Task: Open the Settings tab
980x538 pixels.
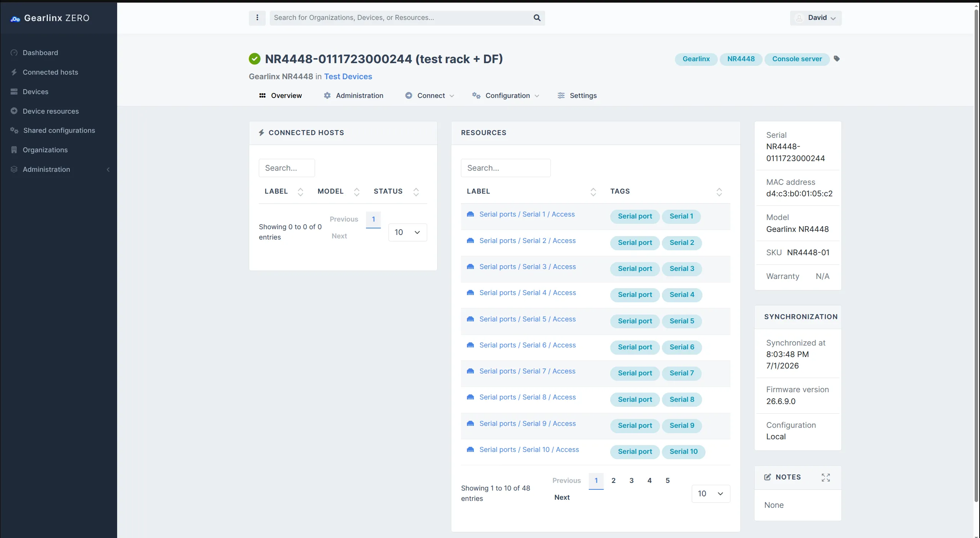Action: click(577, 96)
